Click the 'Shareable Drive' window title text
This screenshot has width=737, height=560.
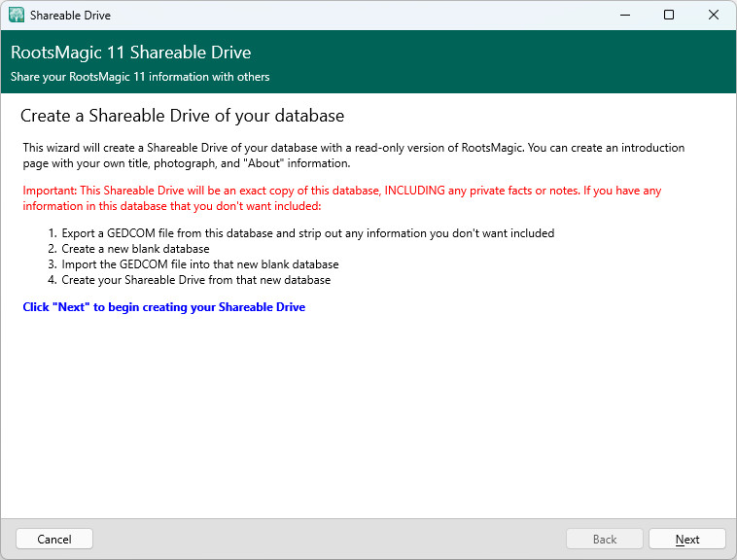click(71, 15)
